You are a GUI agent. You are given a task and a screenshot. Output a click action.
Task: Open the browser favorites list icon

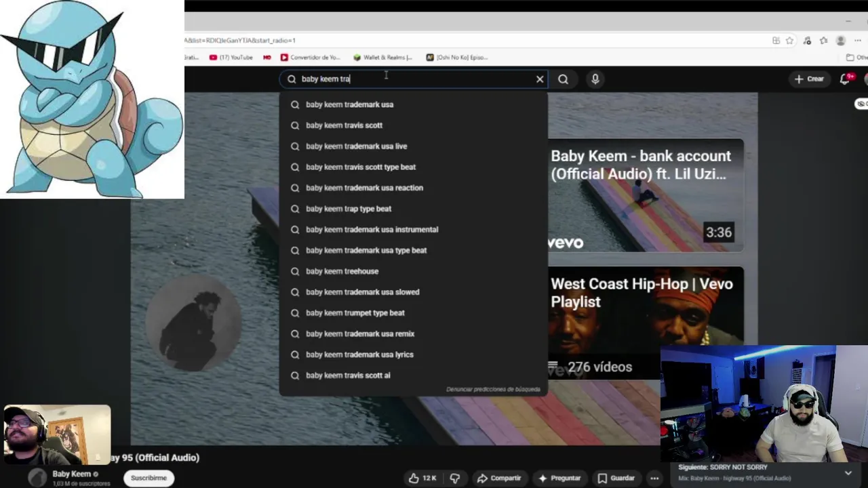tap(823, 41)
